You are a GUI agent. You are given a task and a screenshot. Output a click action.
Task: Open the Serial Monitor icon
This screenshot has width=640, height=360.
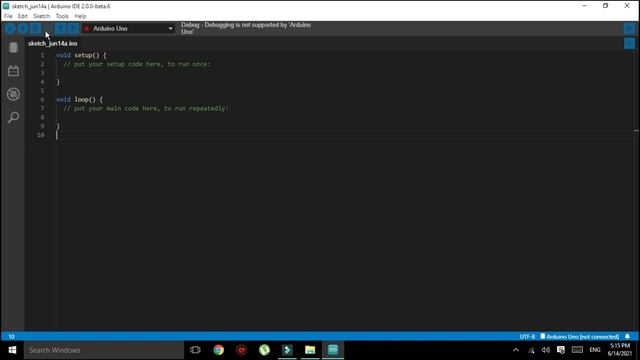629,28
